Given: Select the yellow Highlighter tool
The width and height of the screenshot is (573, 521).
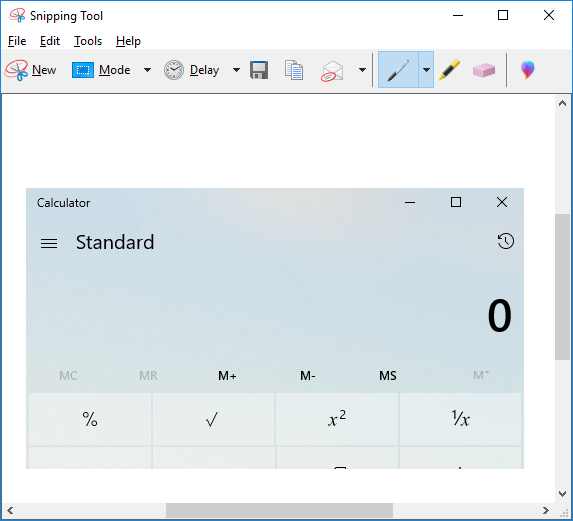Looking at the screenshot, I should pyautogui.click(x=449, y=70).
